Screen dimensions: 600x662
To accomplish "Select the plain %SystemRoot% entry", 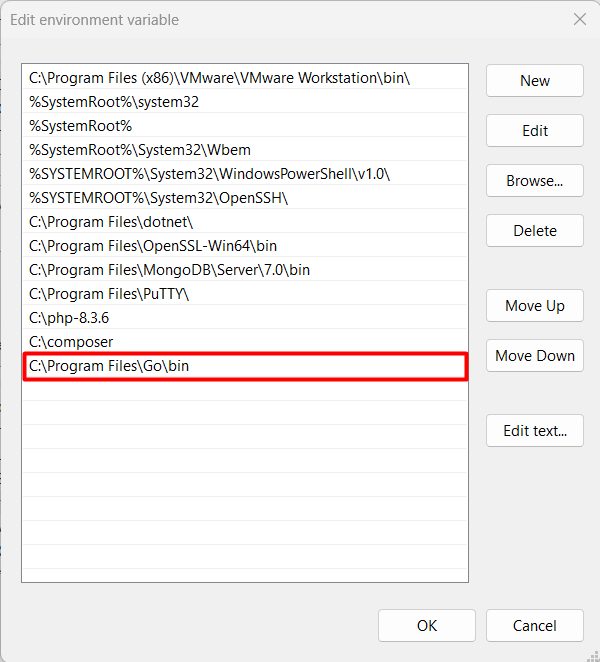I will pos(245,126).
